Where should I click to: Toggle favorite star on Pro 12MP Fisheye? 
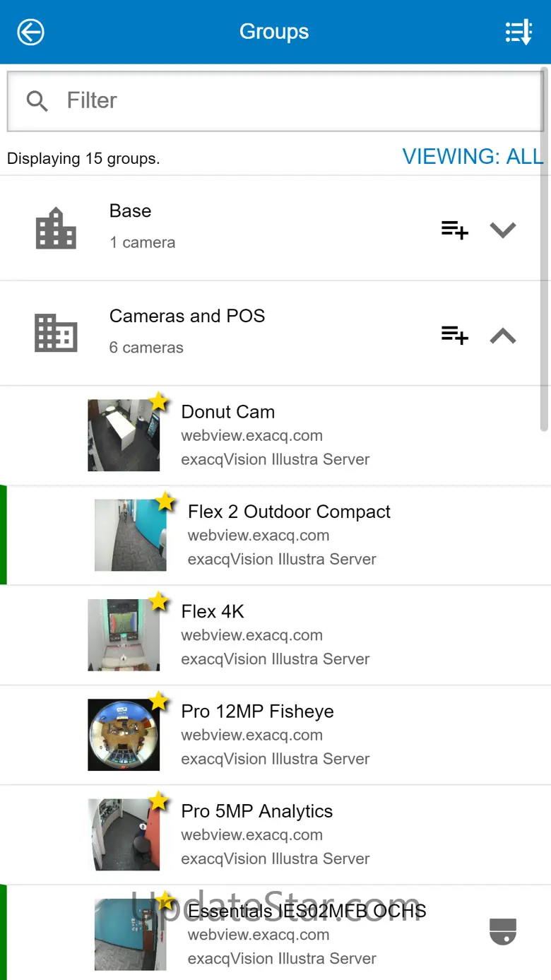[x=159, y=702]
